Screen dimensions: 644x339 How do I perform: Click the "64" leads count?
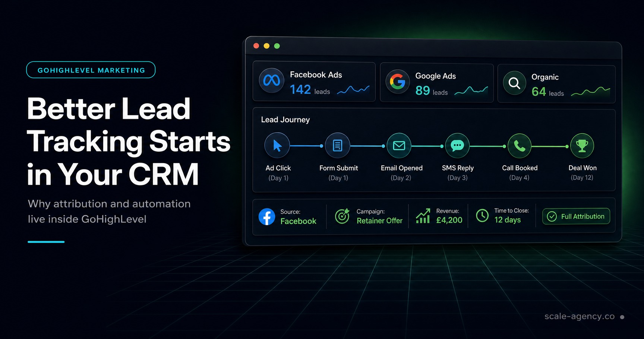pos(539,92)
